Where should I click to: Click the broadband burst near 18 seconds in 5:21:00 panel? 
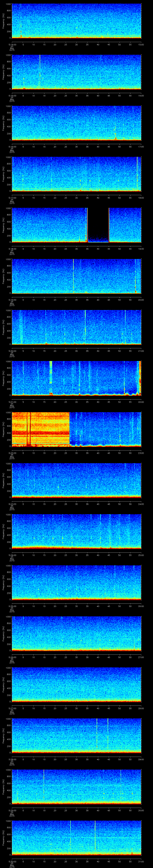click(x=51, y=372)
